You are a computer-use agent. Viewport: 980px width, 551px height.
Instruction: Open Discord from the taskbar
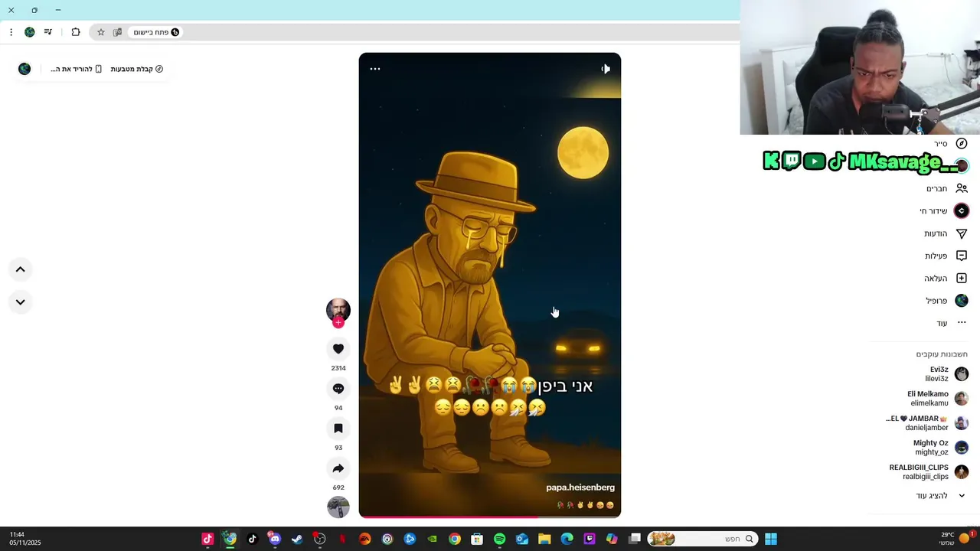pos(275,540)
